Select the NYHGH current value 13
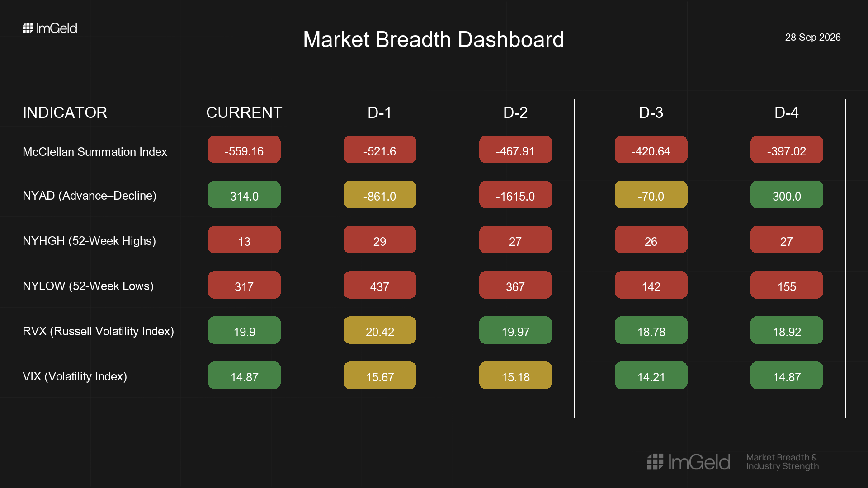 pyautogui.click(x=244, y=240)
